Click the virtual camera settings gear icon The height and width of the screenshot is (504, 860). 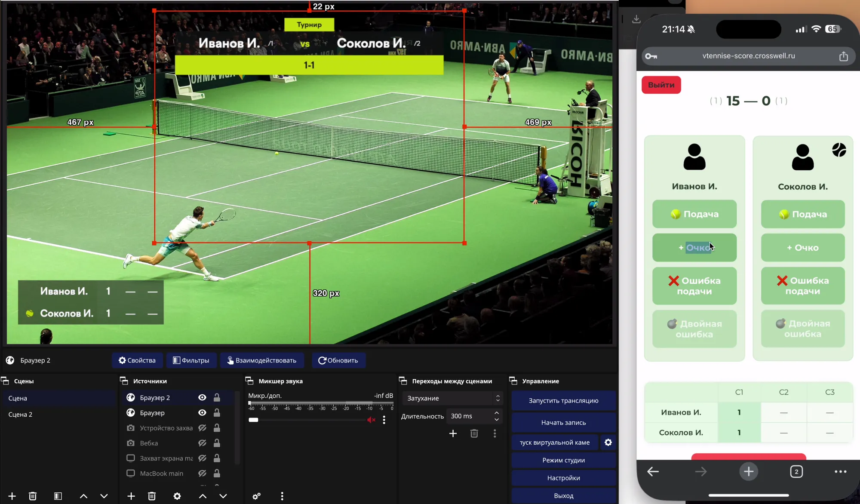point(608,443)
